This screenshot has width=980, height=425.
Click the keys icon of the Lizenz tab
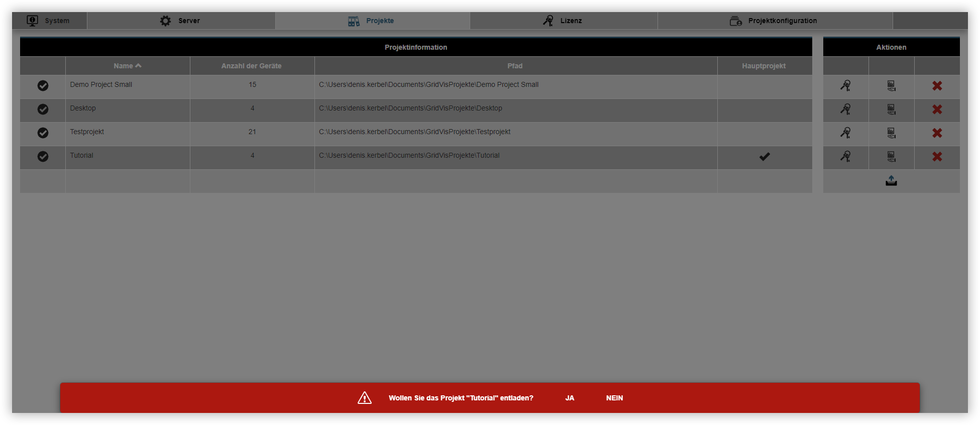(x=548, y=21)
